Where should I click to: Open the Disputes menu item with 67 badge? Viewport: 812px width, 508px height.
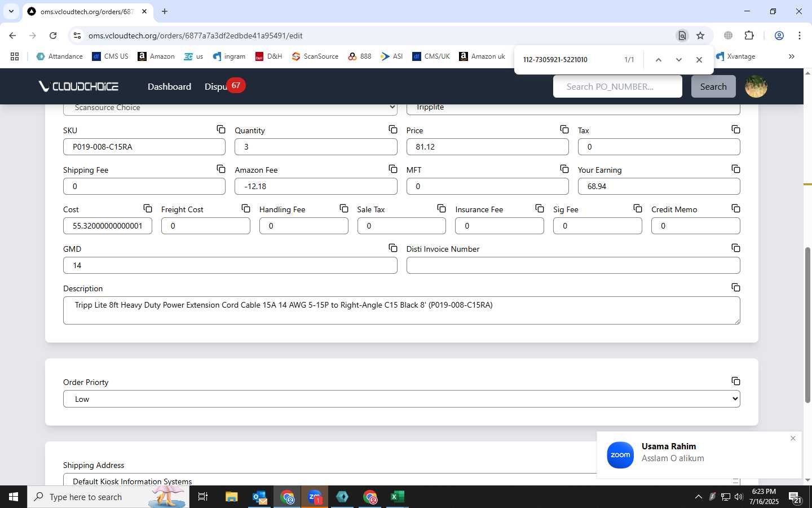224,86
